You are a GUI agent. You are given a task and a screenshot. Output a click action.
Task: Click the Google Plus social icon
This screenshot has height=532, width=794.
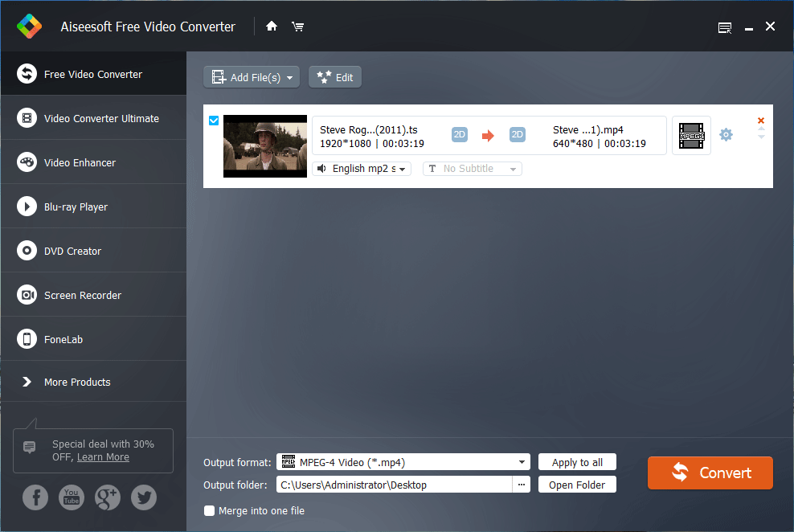pos(108,498)
